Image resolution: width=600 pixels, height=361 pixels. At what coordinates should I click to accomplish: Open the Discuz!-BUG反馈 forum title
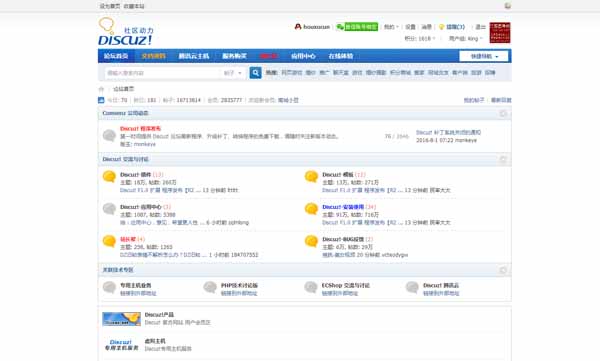(x=343, y=239)
